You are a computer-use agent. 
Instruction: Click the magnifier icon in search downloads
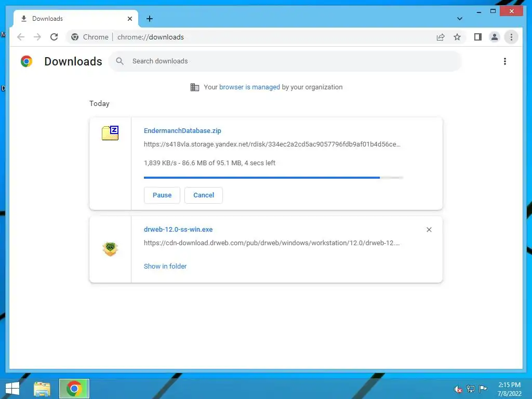click(119, 61)
